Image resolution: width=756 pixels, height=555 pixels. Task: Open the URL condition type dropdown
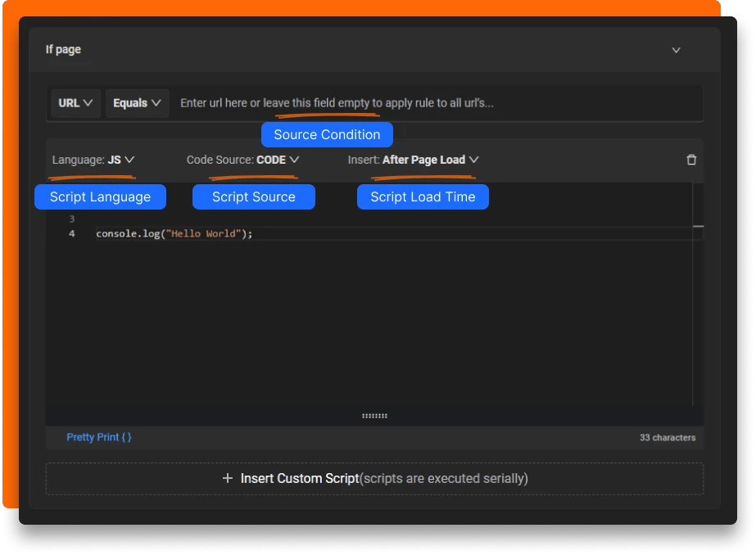pyautogui.click(x=75, y=103)
